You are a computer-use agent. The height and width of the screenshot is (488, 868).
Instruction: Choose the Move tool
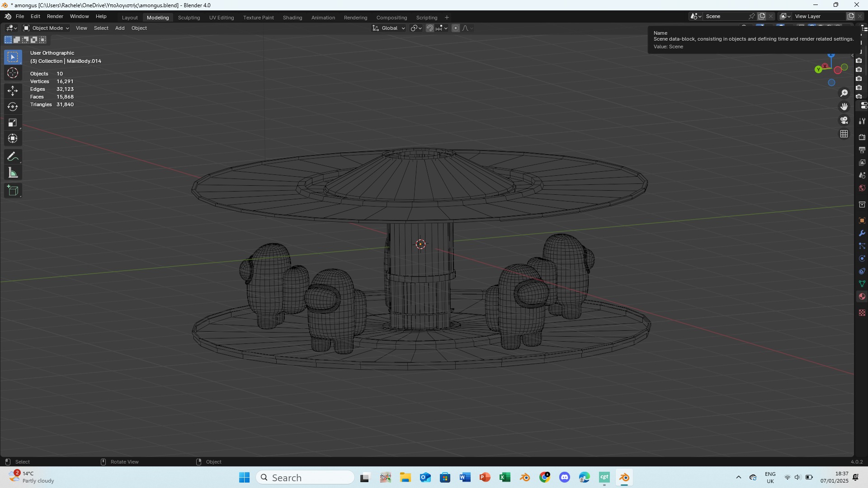coord(13,91)
